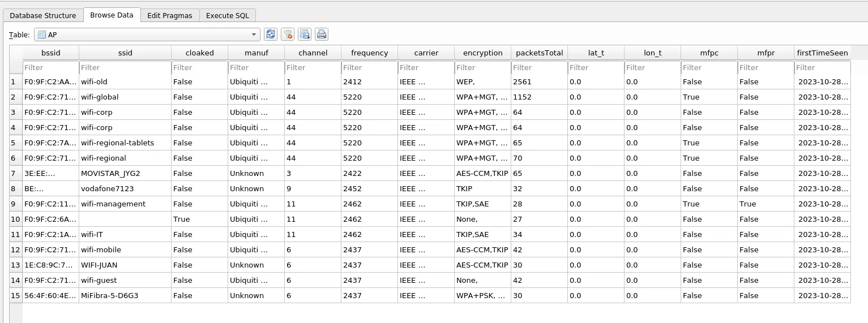Screen dimensions: 868x323
Task: Select the wifi-IT ssid cell
Action: click(x=125, y=234)
